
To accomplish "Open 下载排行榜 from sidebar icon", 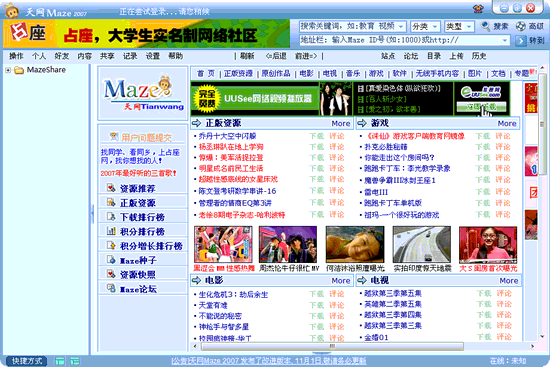I will point(111,217).
